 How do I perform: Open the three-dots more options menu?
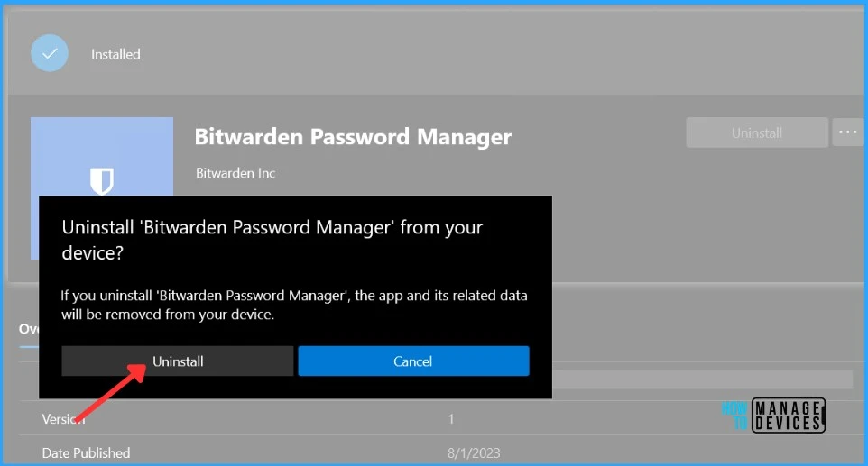point(847,132)
